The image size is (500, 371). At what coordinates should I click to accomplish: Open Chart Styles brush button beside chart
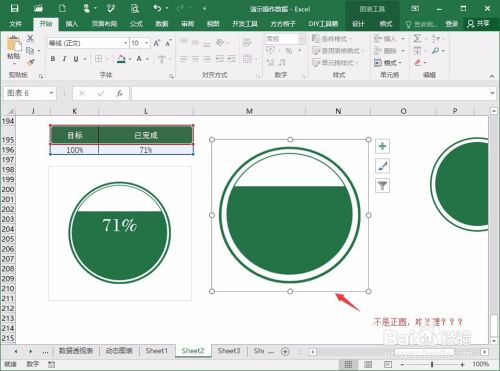382,166
